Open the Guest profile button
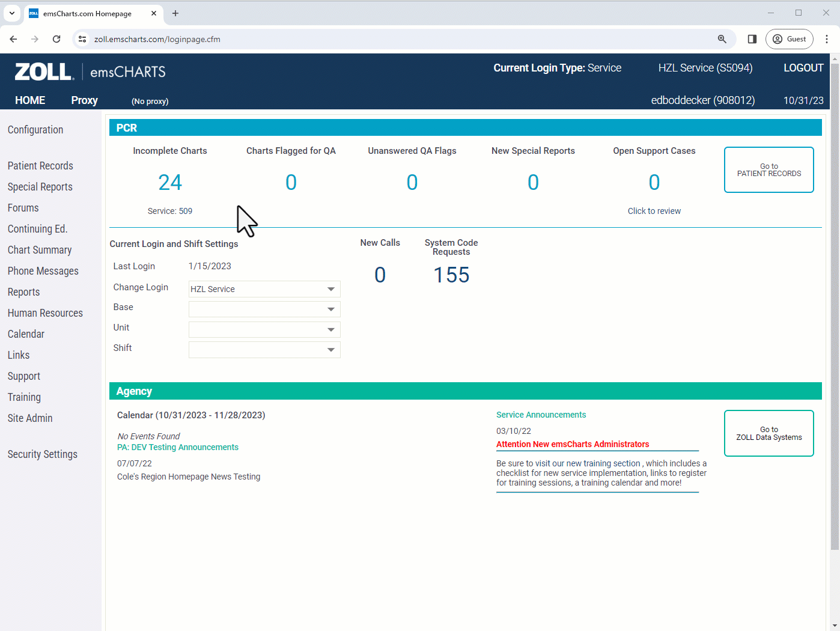Image resolution: width=840 pixels, height=631 pixels. [x=789, y=39]
